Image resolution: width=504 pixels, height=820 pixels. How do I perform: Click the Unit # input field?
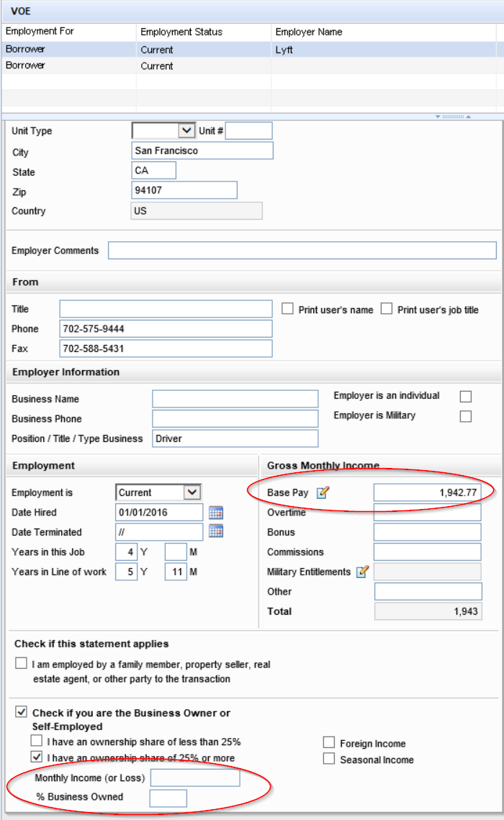pos(249,131)
